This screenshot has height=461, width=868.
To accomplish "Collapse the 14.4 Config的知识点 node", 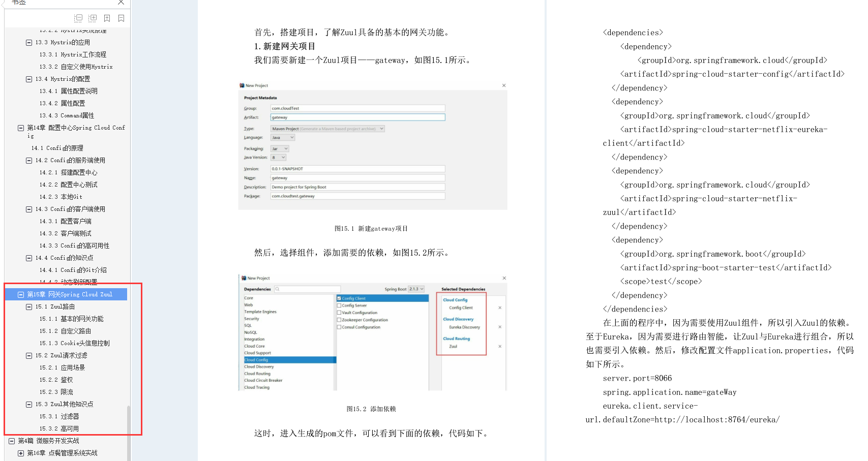I will [x=29, y=258].
